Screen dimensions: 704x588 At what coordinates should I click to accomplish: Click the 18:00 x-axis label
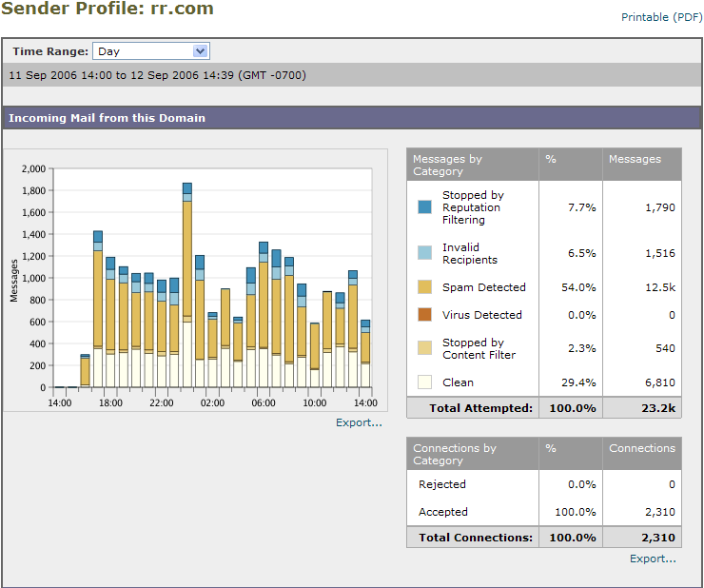[x=110, y=402]
